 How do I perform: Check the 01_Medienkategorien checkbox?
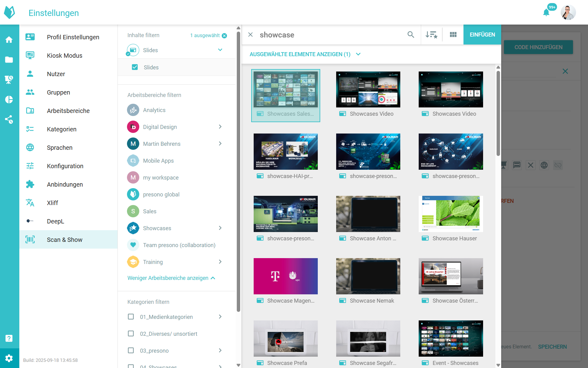tap(131, 317)
